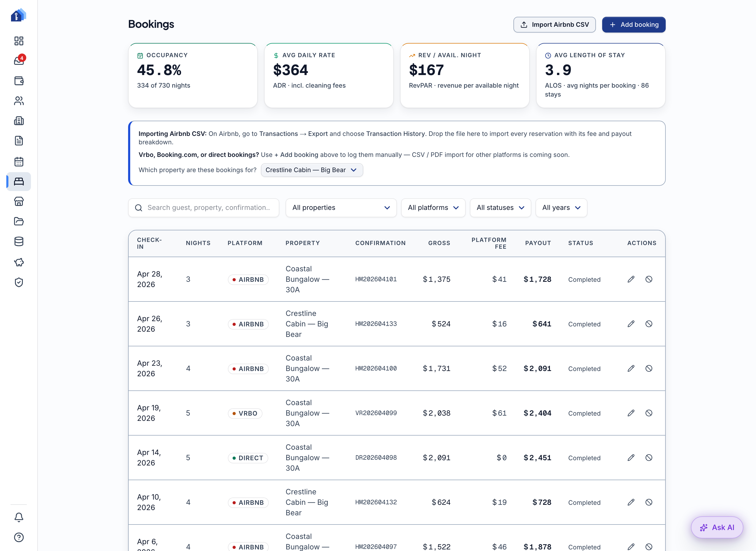
Task: Edit booking HM202604133
Action: 631,324
